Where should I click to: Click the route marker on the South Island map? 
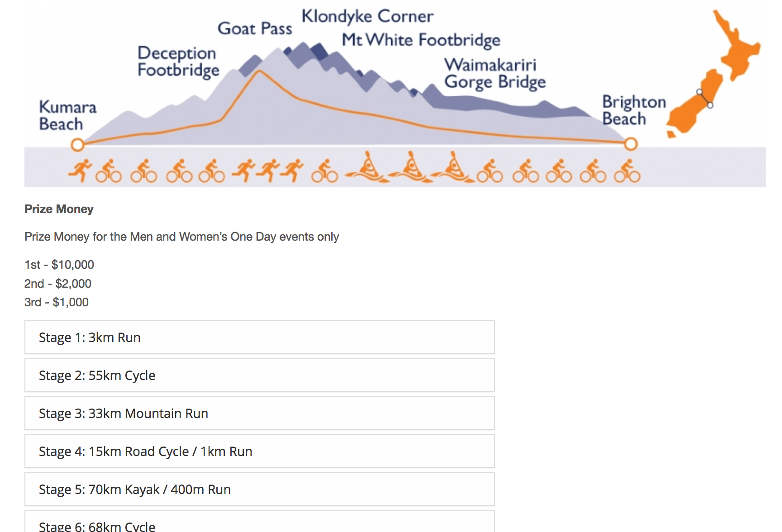705,99
